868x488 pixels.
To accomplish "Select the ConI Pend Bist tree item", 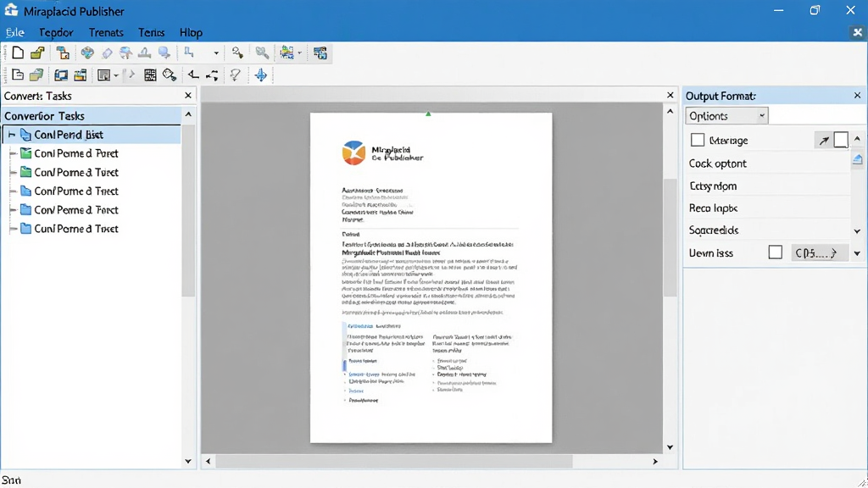I will tap(92, 135).
